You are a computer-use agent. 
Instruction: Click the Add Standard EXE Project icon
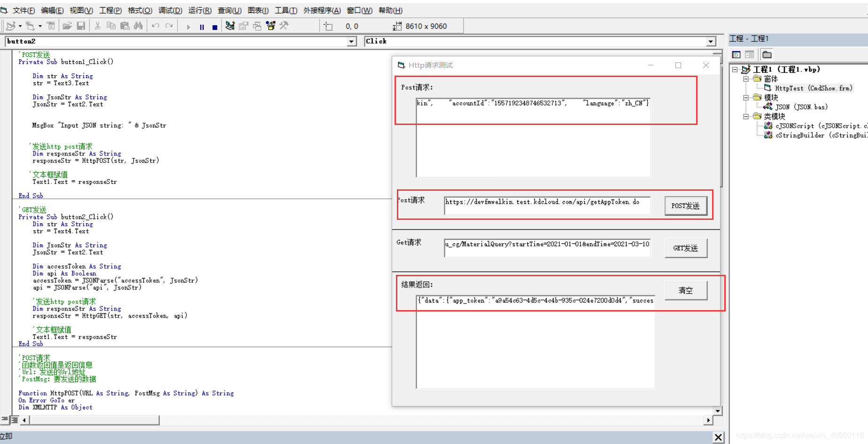pyautogui.click(x=10, y=26)
